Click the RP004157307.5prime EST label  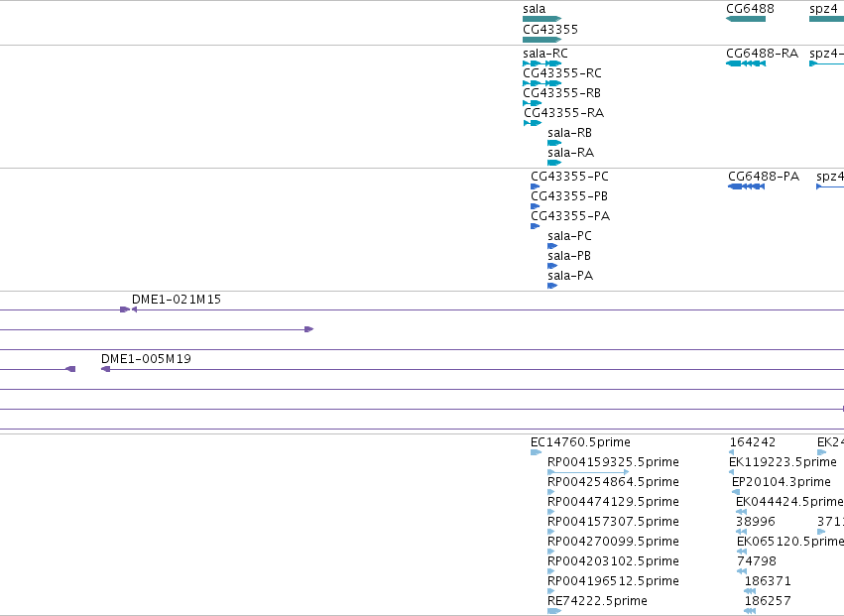613,523
